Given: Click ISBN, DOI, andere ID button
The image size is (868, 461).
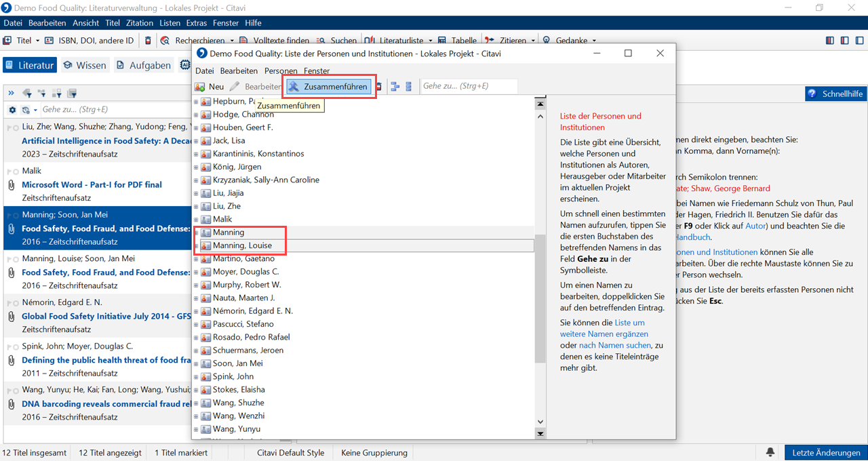Looking at the screenshot, I should click(90, 41).
